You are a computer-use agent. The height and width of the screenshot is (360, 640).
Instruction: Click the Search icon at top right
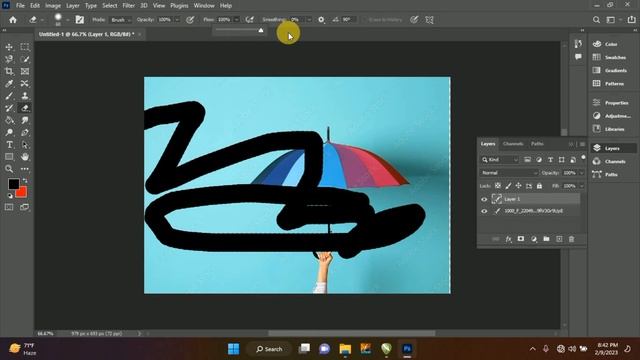(x=596, y=20)
